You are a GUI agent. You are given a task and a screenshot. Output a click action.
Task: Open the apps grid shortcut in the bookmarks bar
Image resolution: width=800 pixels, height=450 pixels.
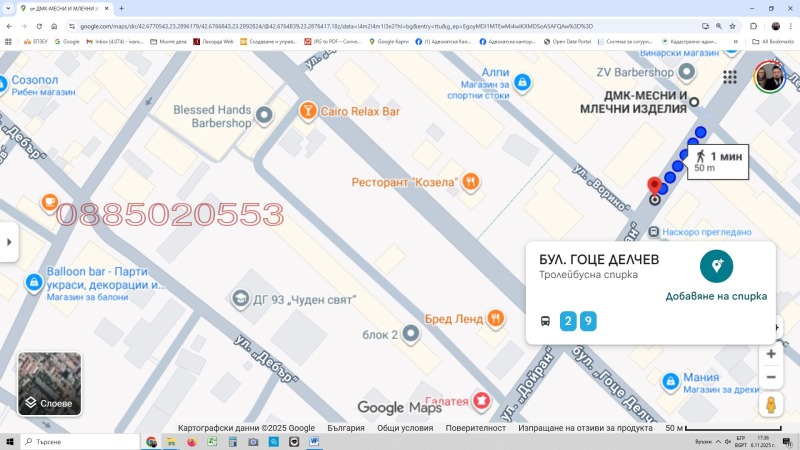[x=8, y=42]
